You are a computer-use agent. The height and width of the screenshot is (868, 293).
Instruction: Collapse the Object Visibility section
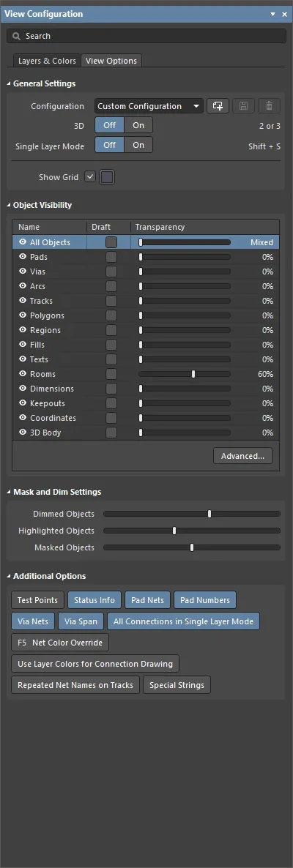click(x=9, y=206)
